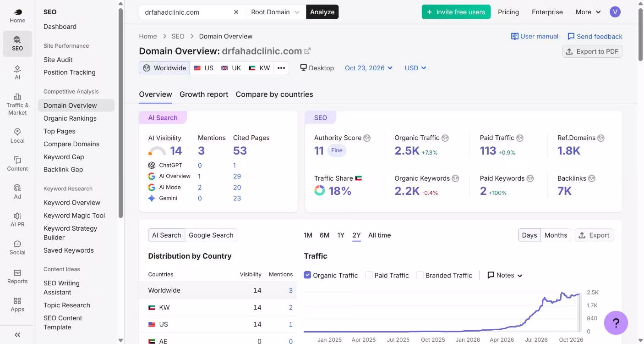This screenshot has width=644, height=344.
Task: Open the help question mark bubble
Action: coord(616,323)
